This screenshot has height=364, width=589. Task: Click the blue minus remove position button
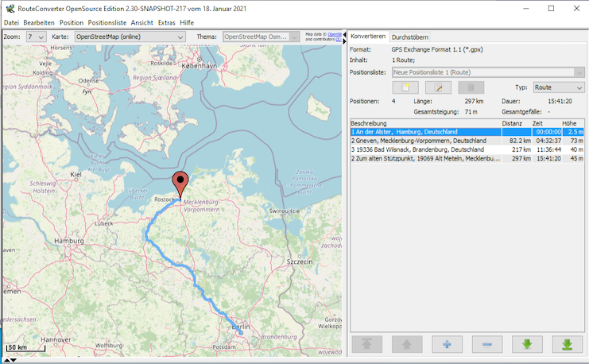tap(486, 344)
